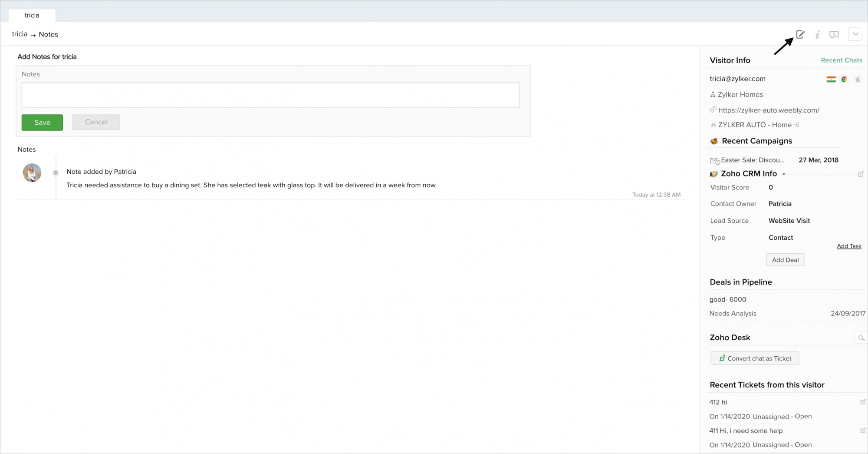The width and height of the screenshot is (868, 454).
Task: Cancel adding the note
Action: [x=96, y=122]
